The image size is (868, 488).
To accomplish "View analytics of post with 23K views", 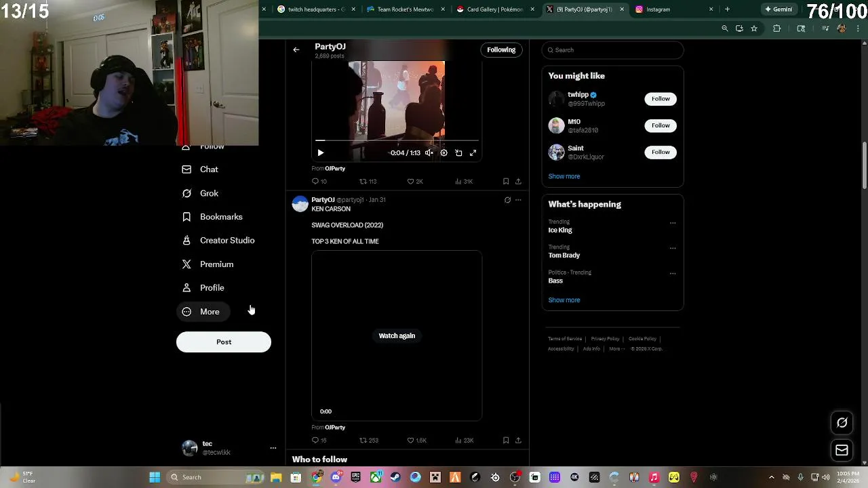I will pos(464,441).
